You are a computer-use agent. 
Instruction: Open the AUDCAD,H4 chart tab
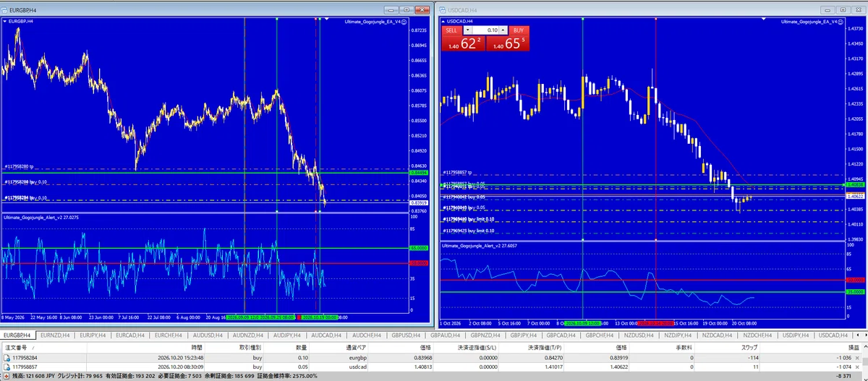(325, 335)
